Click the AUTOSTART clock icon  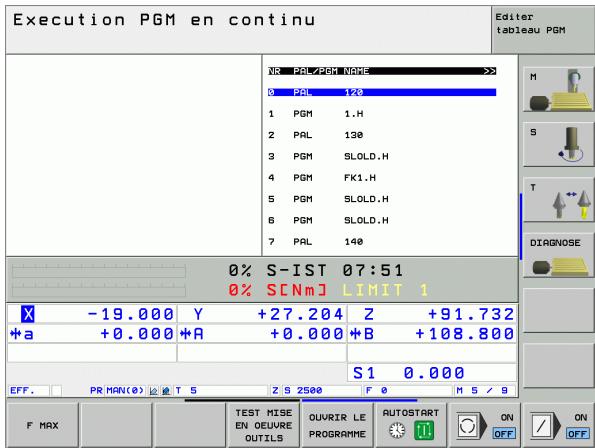click(x=397, y=431)
